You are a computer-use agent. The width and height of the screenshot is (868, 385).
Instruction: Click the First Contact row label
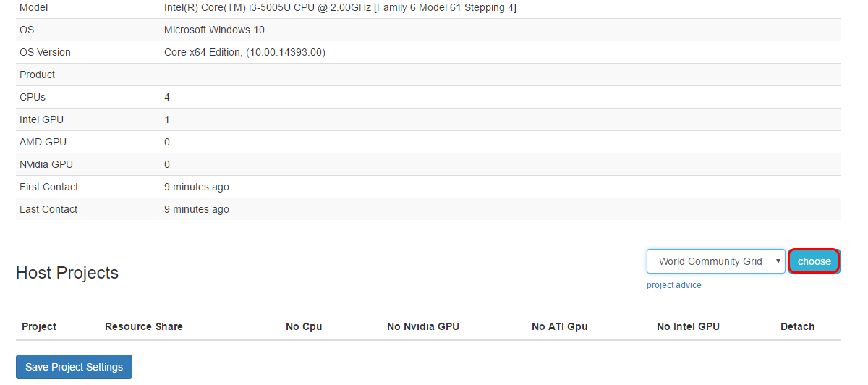pos(48,187)
